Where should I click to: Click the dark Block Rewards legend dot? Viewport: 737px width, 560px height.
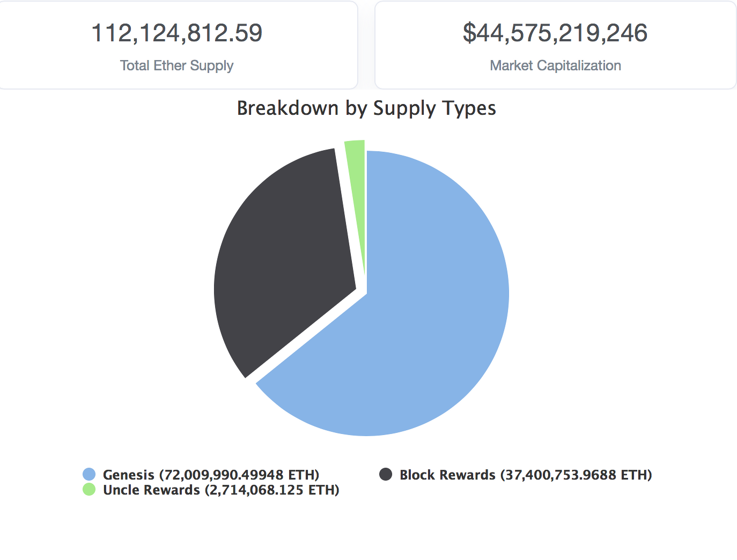pyautogui.click(x=386, y=474)
